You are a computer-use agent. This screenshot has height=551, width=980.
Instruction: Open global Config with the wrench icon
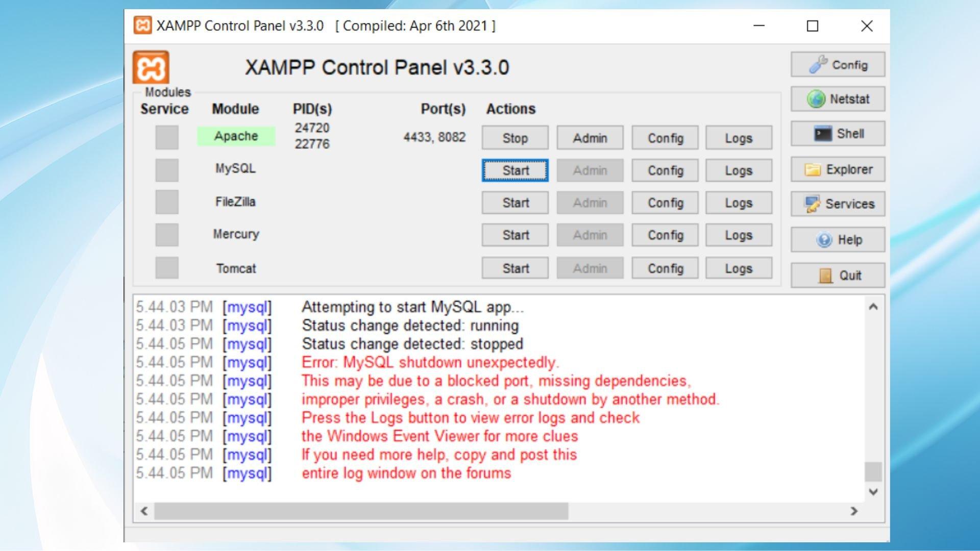838,65
